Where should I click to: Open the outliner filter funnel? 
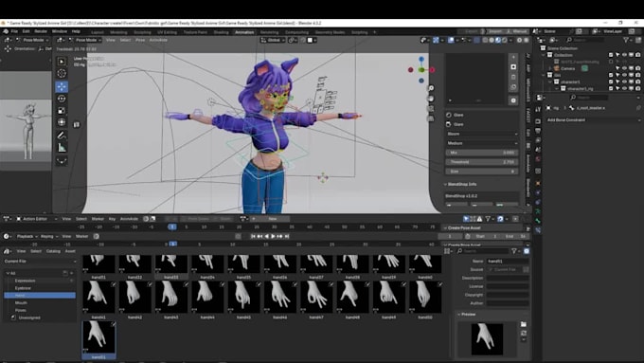(x=626, y=40)
